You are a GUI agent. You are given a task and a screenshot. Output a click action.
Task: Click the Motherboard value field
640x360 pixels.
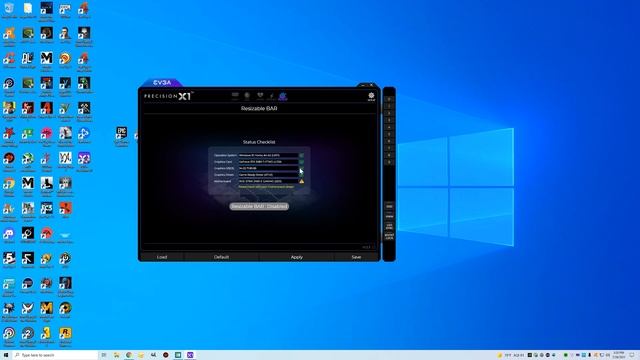coord(268,181)
